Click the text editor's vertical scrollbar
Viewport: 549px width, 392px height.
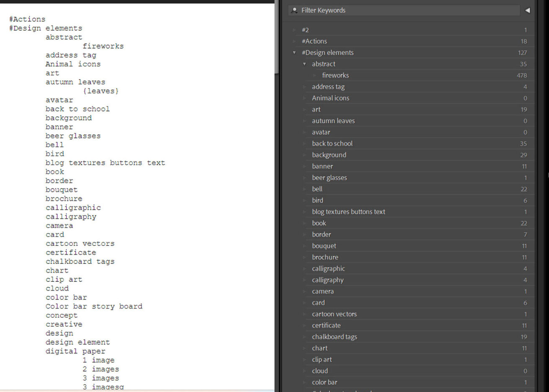coord(276,38)
